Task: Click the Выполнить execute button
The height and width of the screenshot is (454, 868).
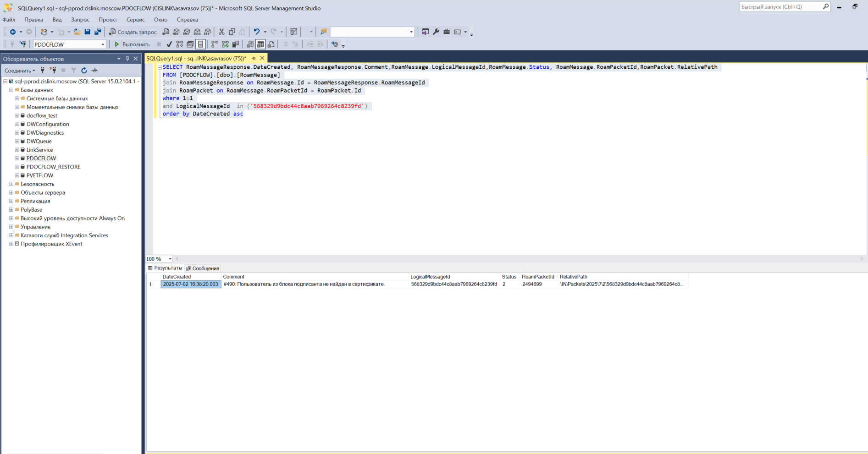Action: (132, 44)
